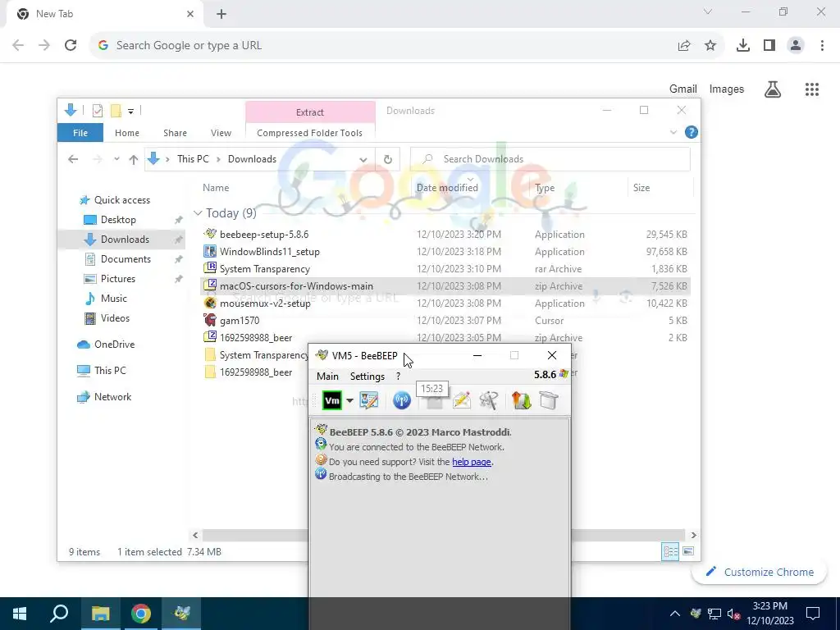Select the 1692598988_beer zip archive
Screen dimensions: 840x630
click(x=256, y=337)
